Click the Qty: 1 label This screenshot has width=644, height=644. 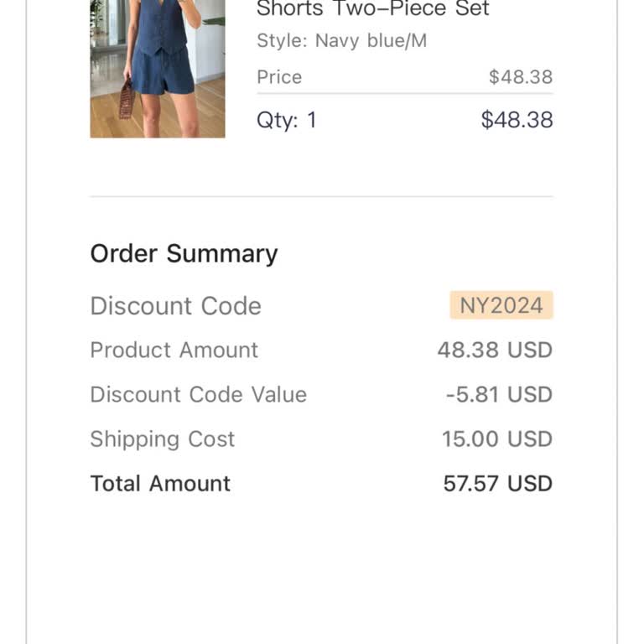coord(287,120)
